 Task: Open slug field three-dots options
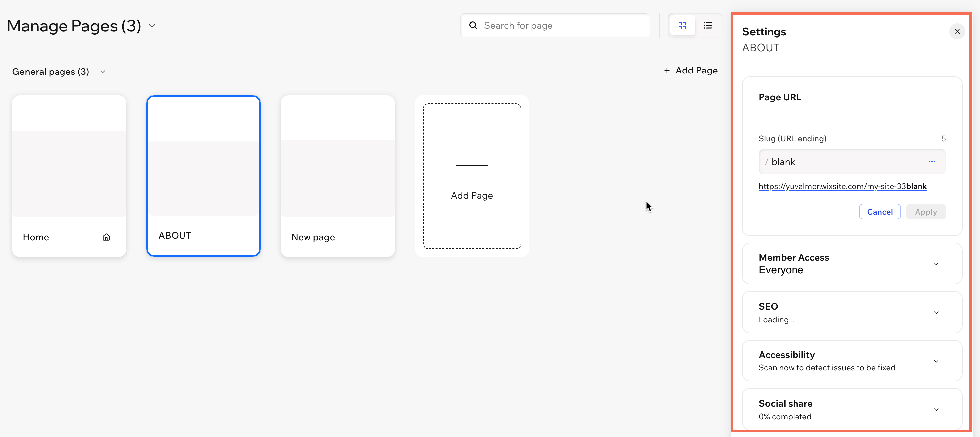point(932,161)
